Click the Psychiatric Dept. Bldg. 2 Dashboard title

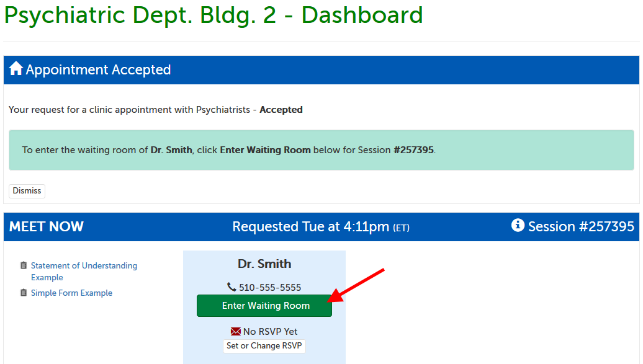[x=214, y=15]
